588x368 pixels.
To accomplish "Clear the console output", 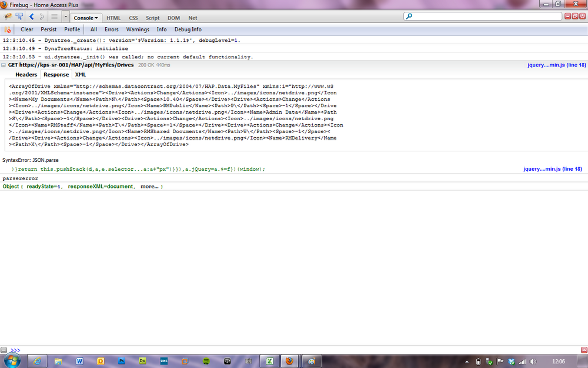I will click(26, 29).
